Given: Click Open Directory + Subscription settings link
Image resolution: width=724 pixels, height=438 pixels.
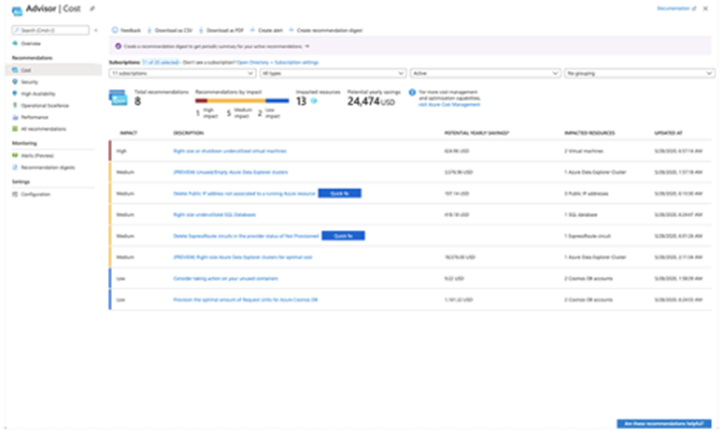Looking at the screenshot, I should [278, 62].
